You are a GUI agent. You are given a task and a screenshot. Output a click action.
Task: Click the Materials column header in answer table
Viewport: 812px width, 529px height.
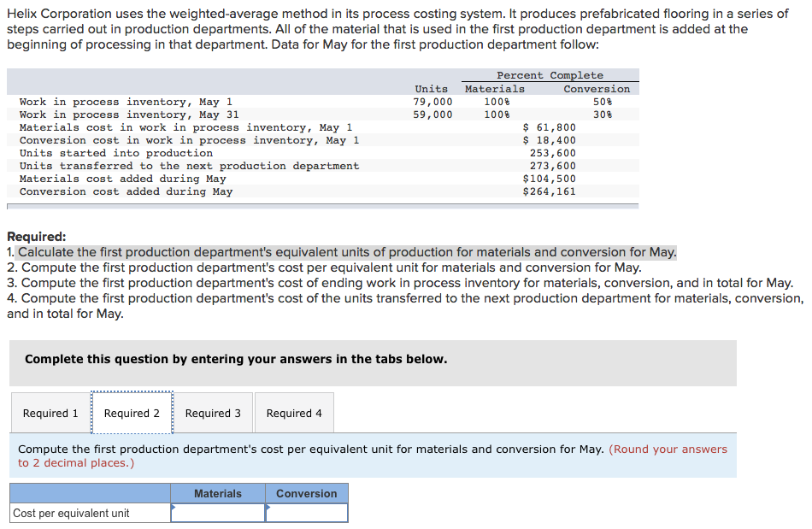pyautogui.click(x=218, y=494)
